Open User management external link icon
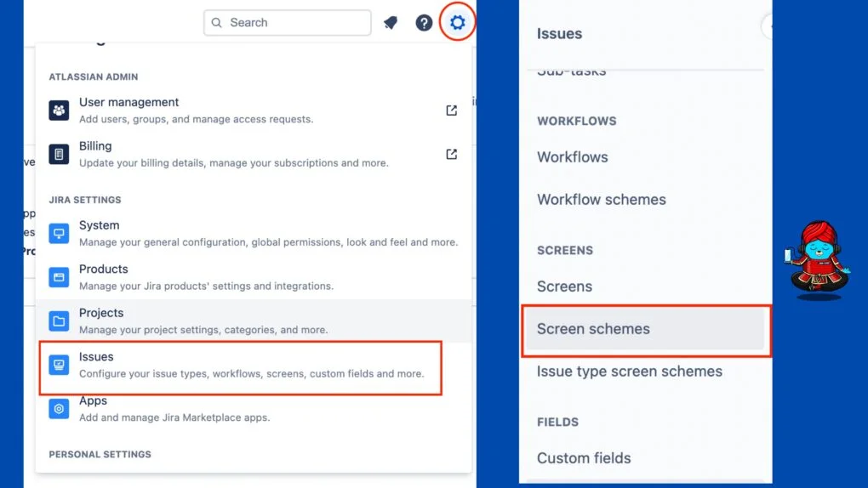 click(452, 111)
